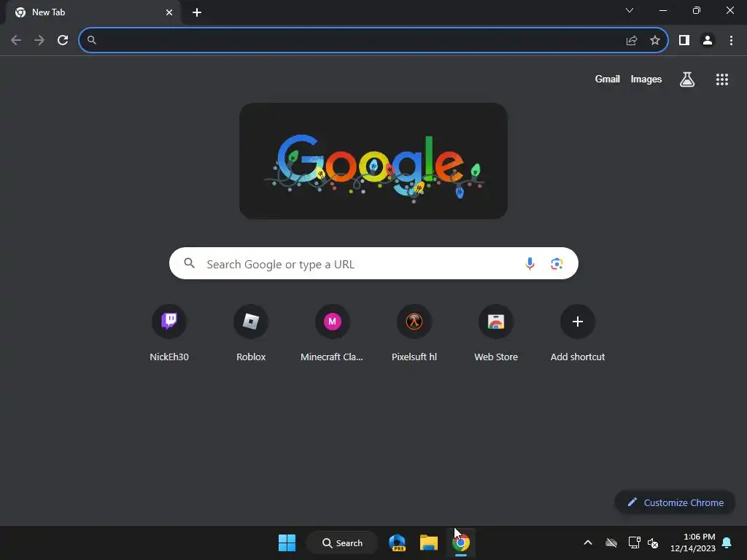Open the Images link
This screenshot has width=747, height=560.
tap(646, 79)
